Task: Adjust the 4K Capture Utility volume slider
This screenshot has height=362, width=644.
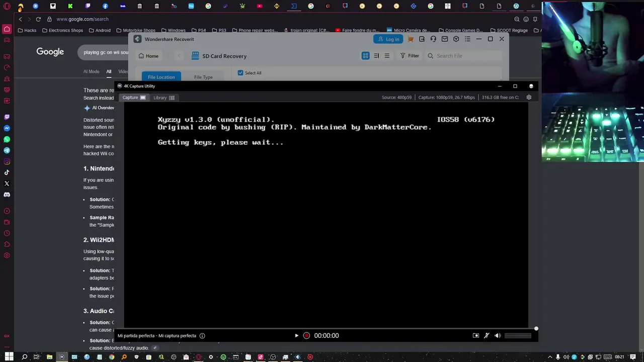Action: [x=518, y=335]
